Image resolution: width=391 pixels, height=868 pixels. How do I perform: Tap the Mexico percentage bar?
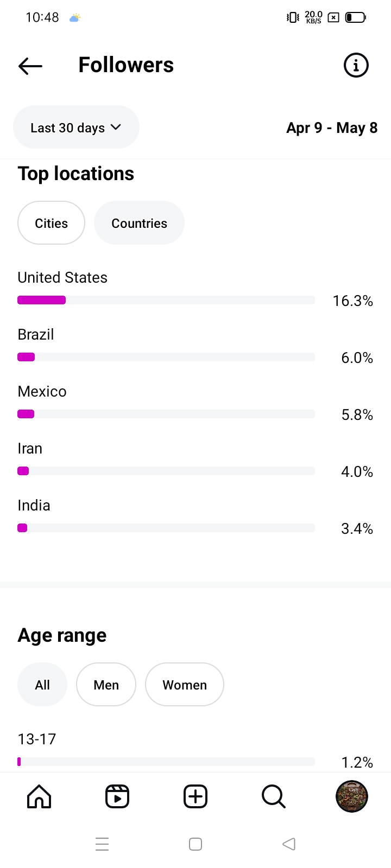(x=166, y=414)
